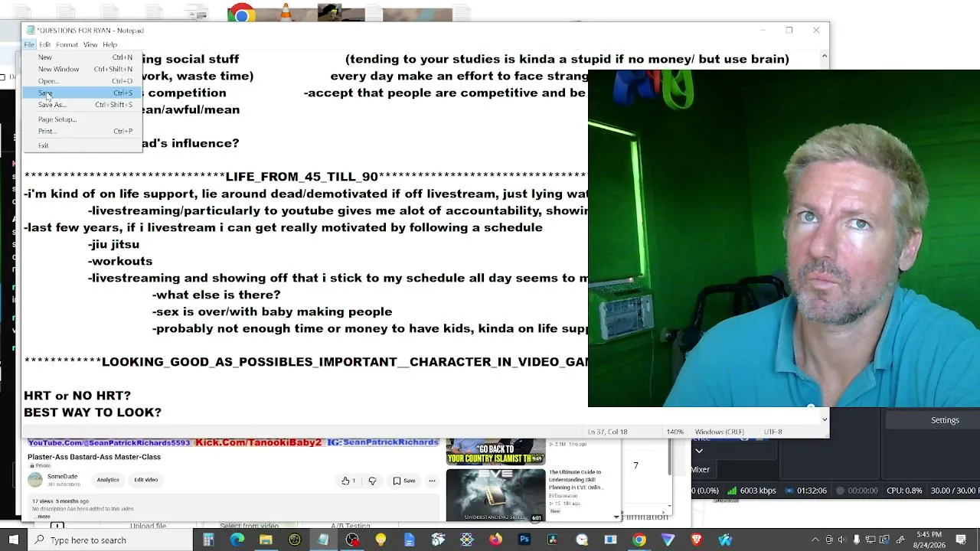Viewport: 980px width, 551px height.
Task: Open Microsoft Edge from the taskbar
Action: [237, 540]
